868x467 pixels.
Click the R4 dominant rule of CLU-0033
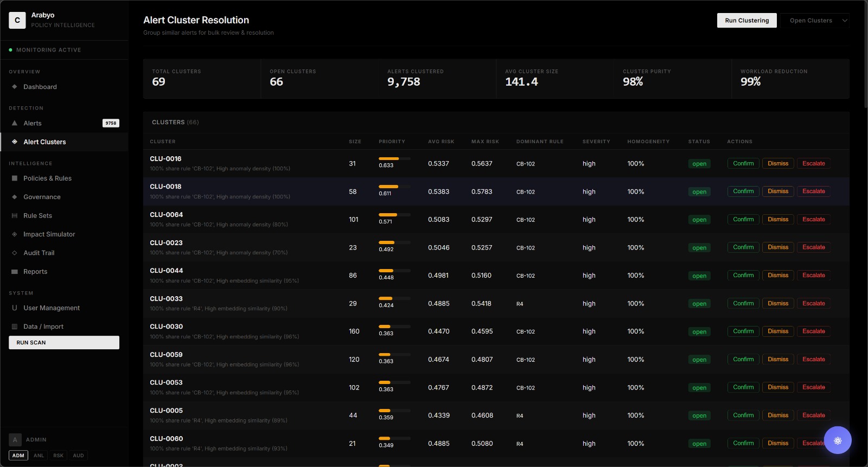pos(520,304)
